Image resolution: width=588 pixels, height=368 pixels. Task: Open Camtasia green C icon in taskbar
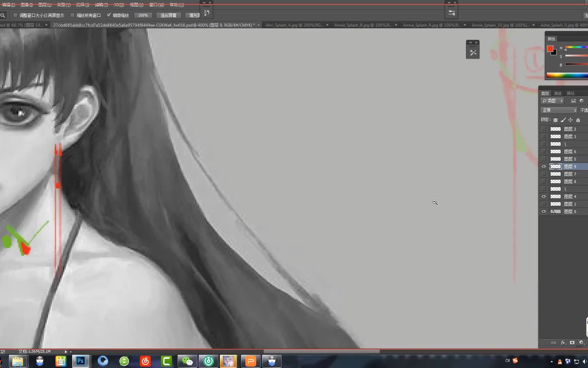point(166,361)
